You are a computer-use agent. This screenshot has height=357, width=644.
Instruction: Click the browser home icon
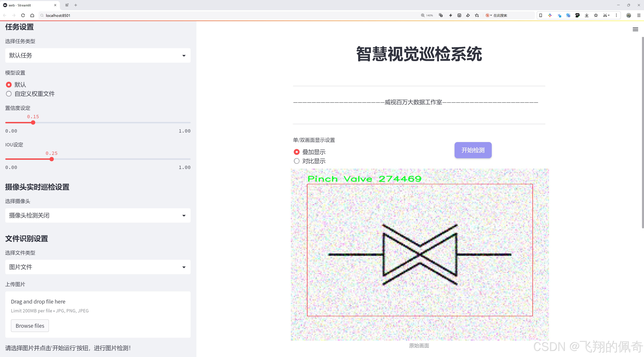tap(32, 15)
